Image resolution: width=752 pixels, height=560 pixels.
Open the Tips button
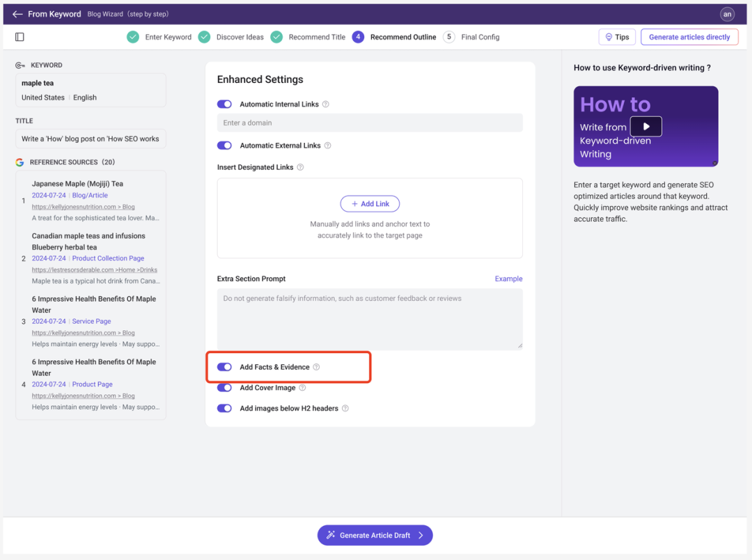point(617,37)
